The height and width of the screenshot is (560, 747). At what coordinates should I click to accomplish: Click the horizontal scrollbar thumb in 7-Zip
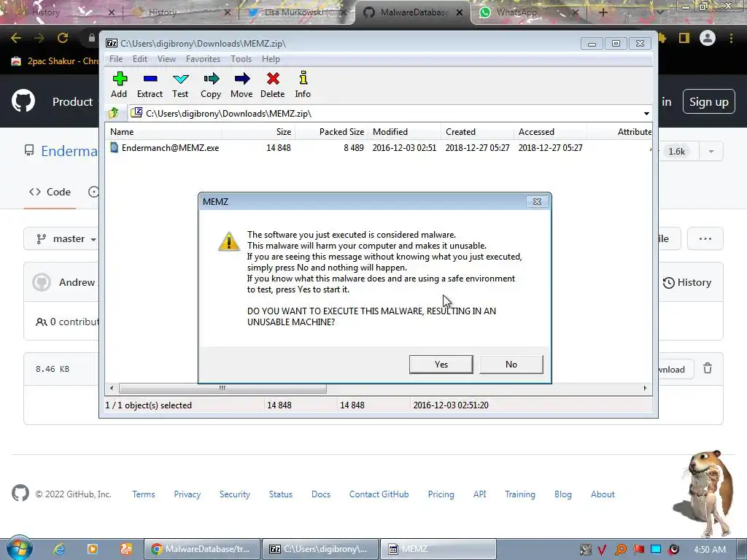(222, 388)
